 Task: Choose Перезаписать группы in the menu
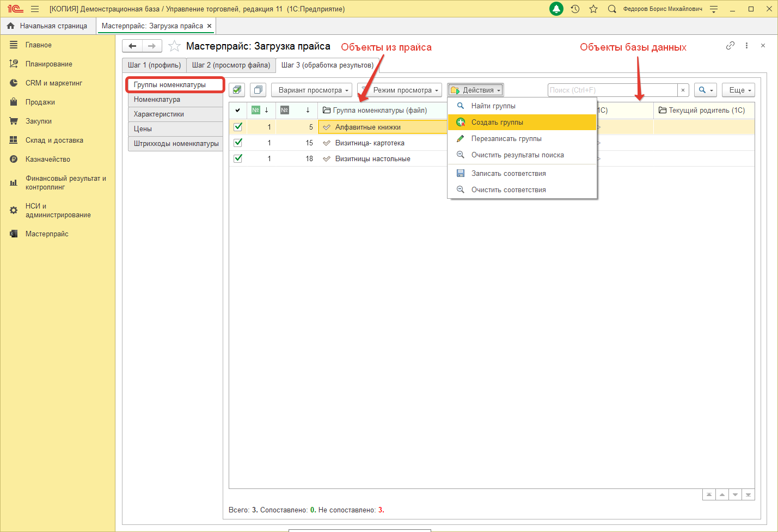(x=506, y=139)
